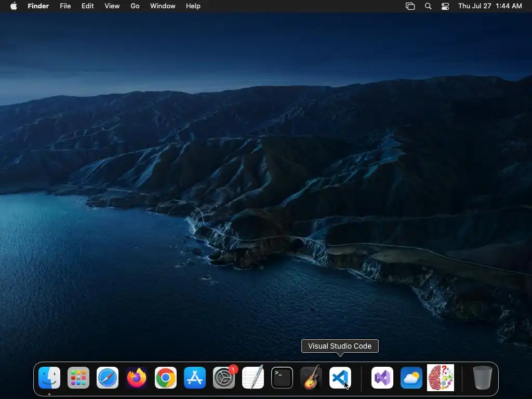Click the Visual Studio Code icon
The image size is (532, 399).
[x=340, y=378]
